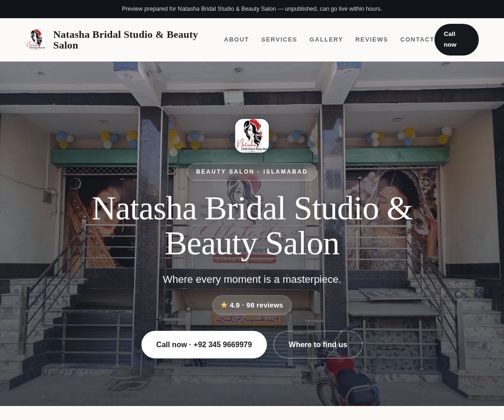This screenshot has width=504, height=420.
Task: Click the gold star rating icon
Action: [x=224, y=305]
